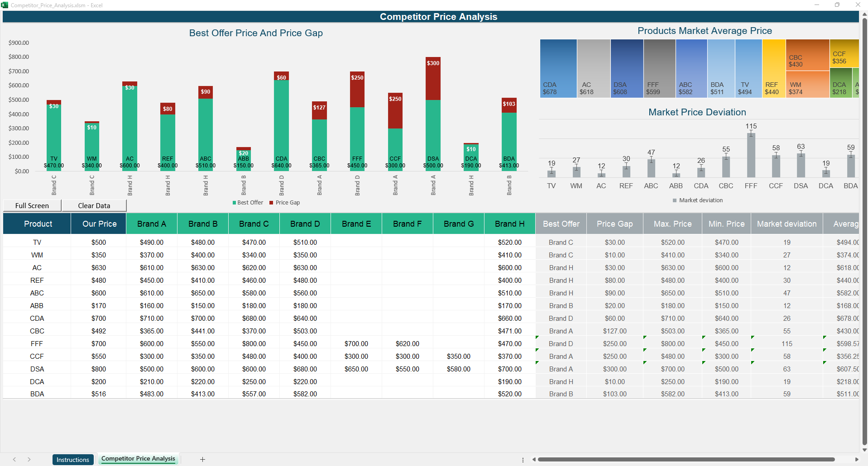Click the Price Gap legend entry

coord(285,203)
